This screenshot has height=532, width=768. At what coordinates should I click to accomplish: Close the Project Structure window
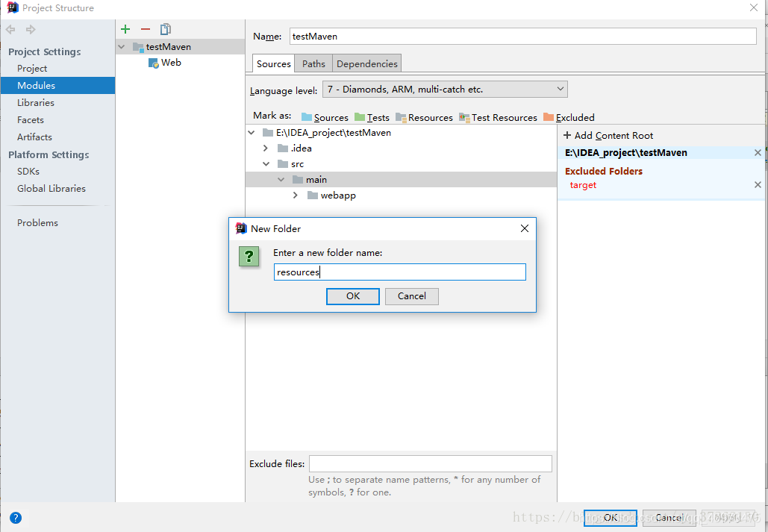coord(754,8)
